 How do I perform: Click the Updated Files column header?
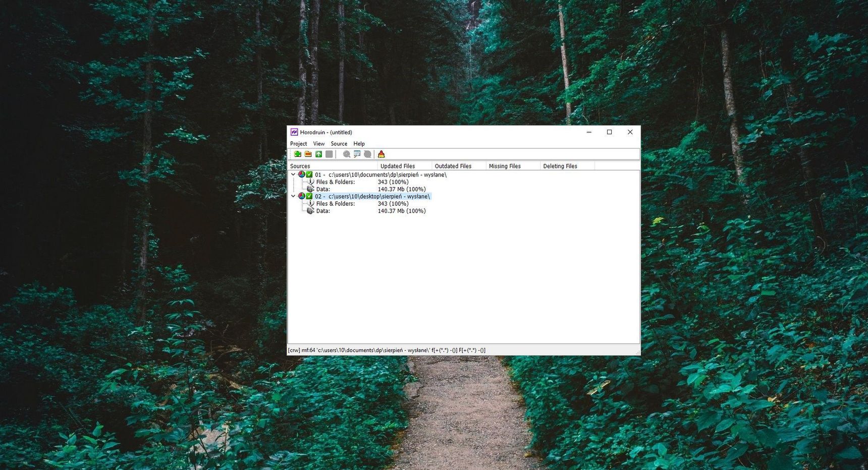(x=405, y=166)
